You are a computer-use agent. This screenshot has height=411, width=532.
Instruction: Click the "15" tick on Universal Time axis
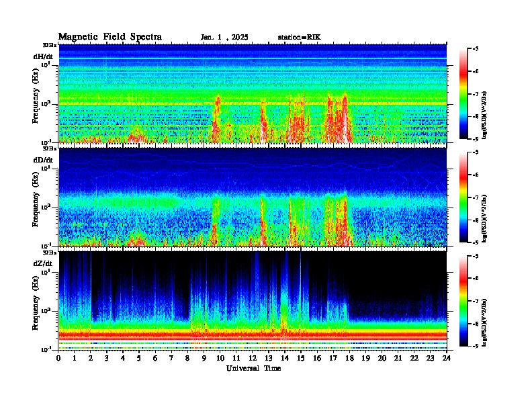(301, 358)
